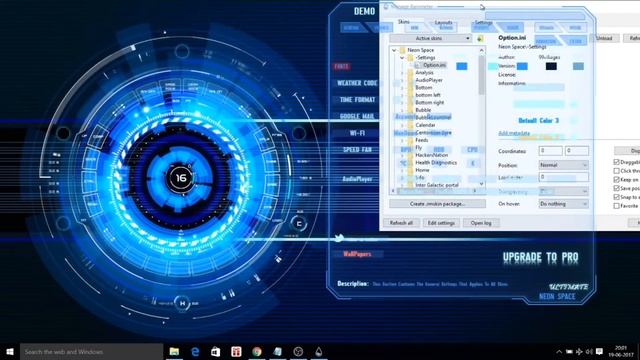The width and height of the screenshot is (640, 360).
Task: Open the volume control in the tray
Action: point(589,351)
